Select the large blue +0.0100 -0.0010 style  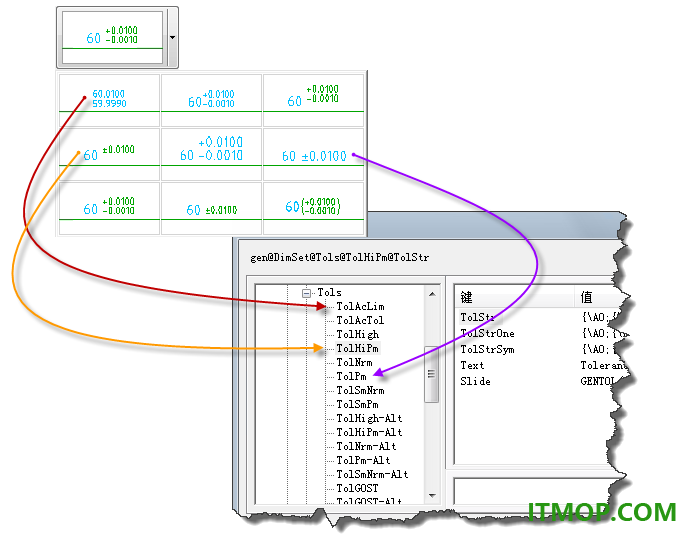(x=211, y=154)
